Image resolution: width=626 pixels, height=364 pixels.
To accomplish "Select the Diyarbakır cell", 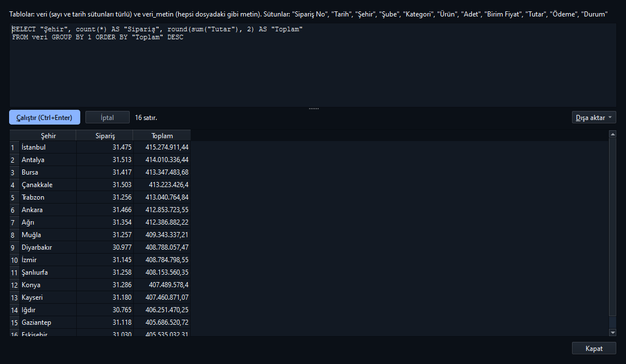I will [48, 247].
